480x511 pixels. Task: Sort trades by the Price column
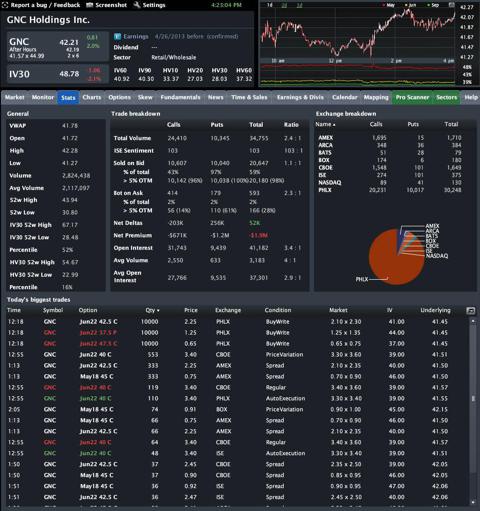click(x=191, y=310)
